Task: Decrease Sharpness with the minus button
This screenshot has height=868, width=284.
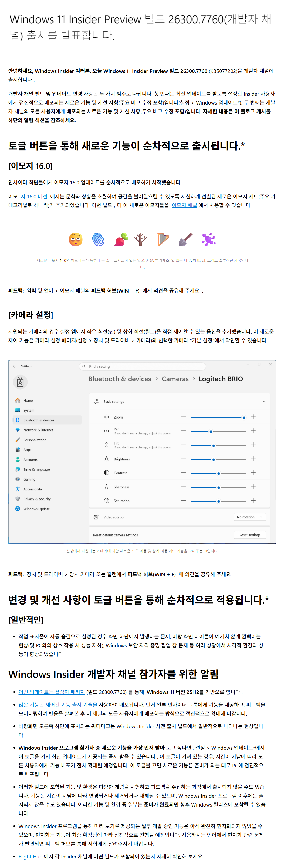Action: [183, 487]
